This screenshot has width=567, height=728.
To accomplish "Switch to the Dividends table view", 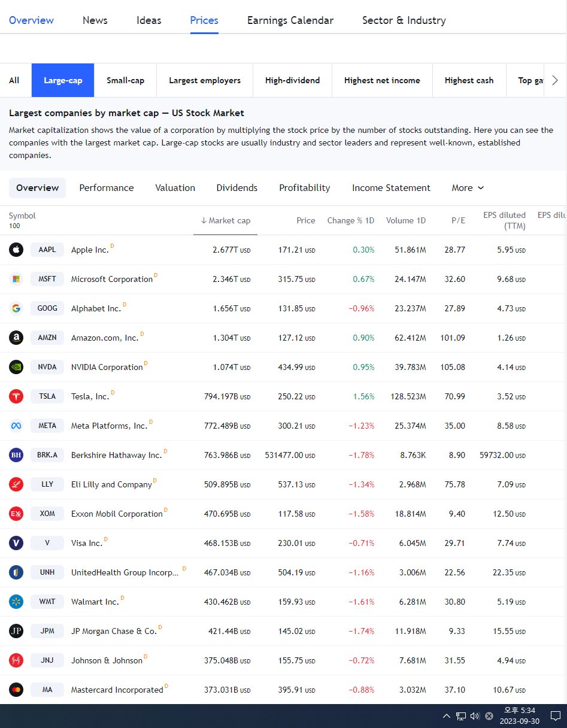I will coord(237,188).
